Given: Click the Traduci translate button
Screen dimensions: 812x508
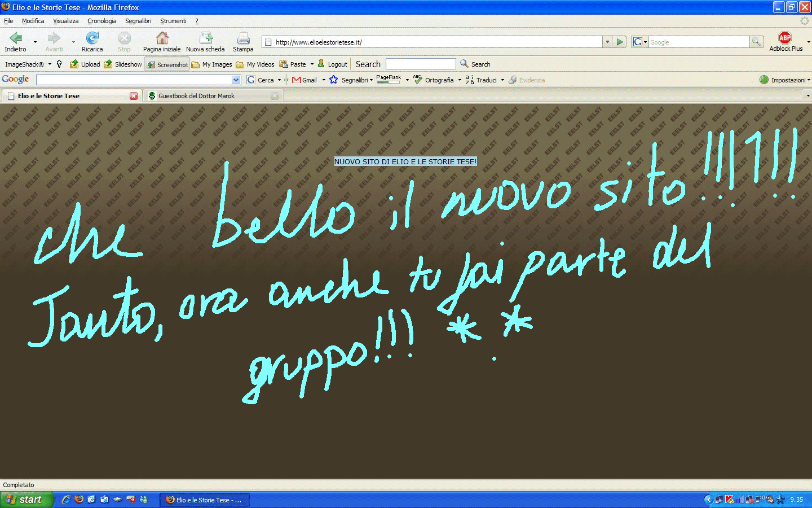Looking at the screenshot, I should [x=481, y=80].
